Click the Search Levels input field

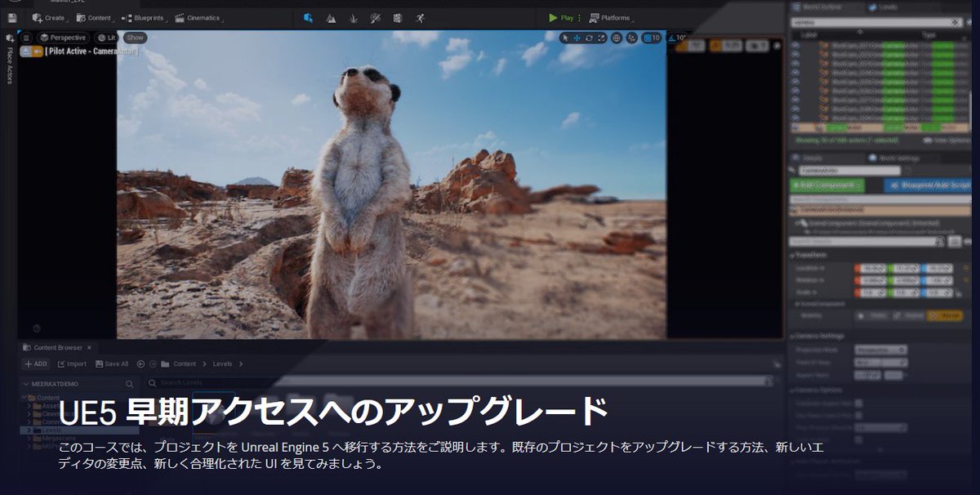click(x=460, y=382)
